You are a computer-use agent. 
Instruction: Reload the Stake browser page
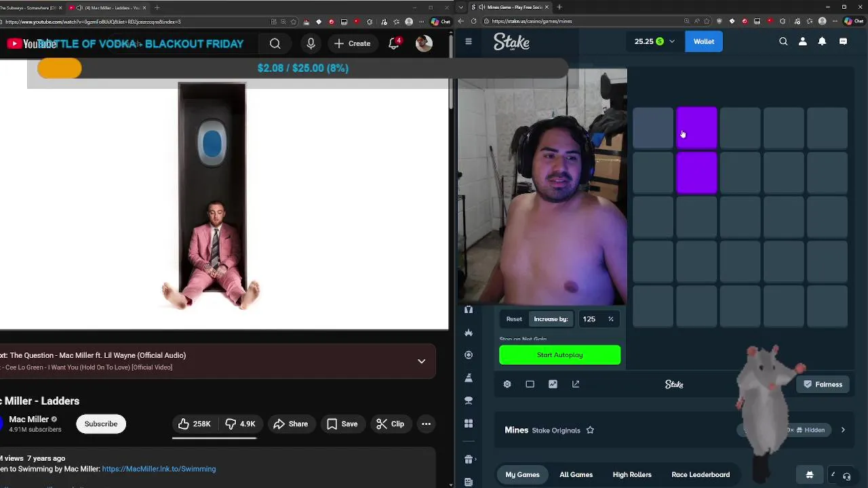pyautogui.click(x=473, y=21)
